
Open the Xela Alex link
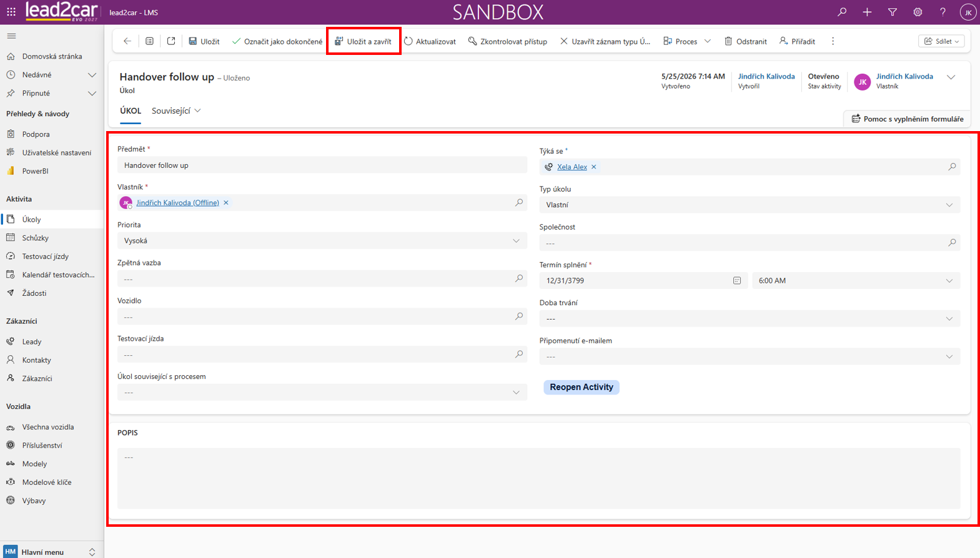[572, 167]
